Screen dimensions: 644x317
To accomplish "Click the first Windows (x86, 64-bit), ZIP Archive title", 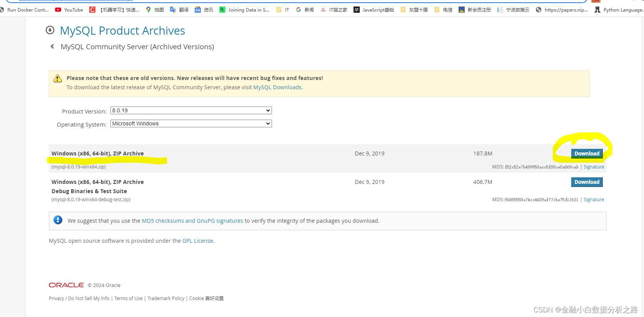I will coord(98,153).
